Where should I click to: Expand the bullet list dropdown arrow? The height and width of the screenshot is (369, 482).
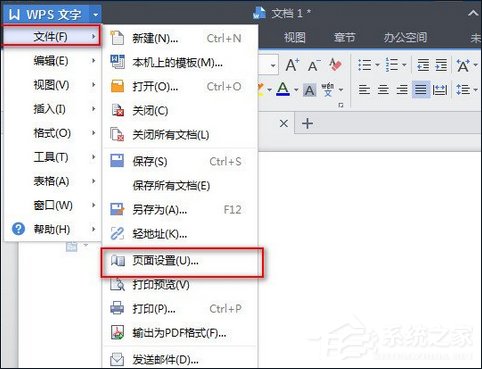377,65
